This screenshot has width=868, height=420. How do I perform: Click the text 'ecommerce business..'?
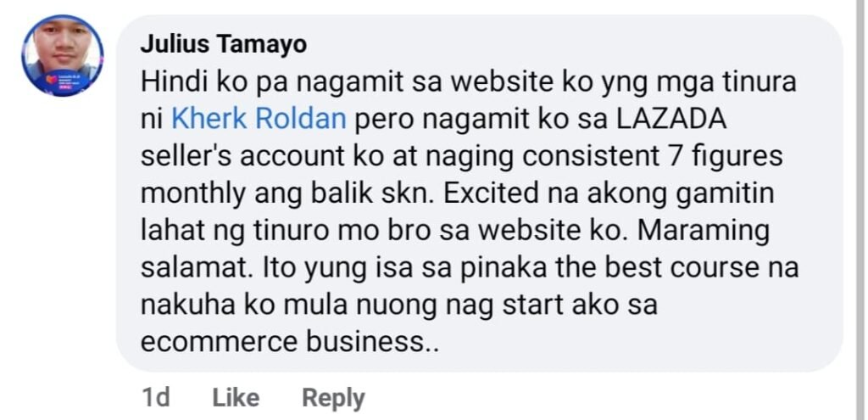[290, 342]
